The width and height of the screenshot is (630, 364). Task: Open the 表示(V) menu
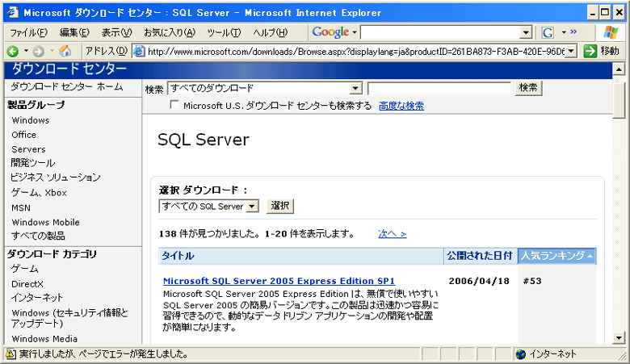pos(116,32)
